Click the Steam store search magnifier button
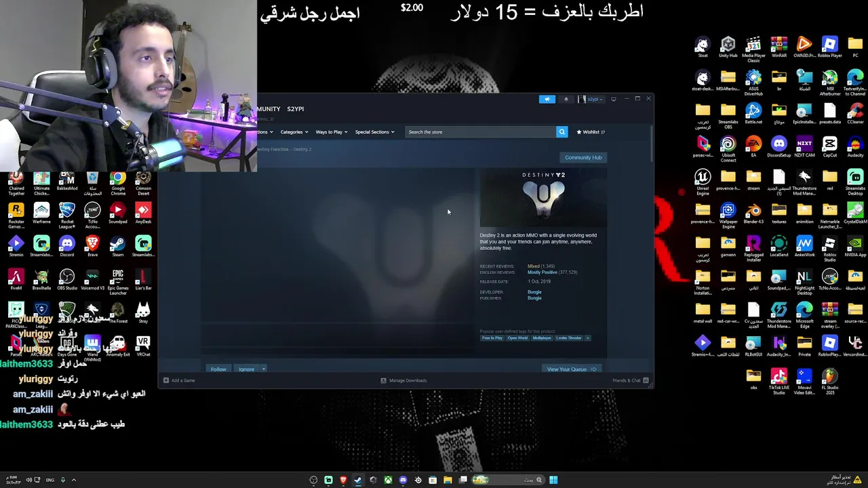This screenshot has height=488, width=868. (x=561, y=132)
